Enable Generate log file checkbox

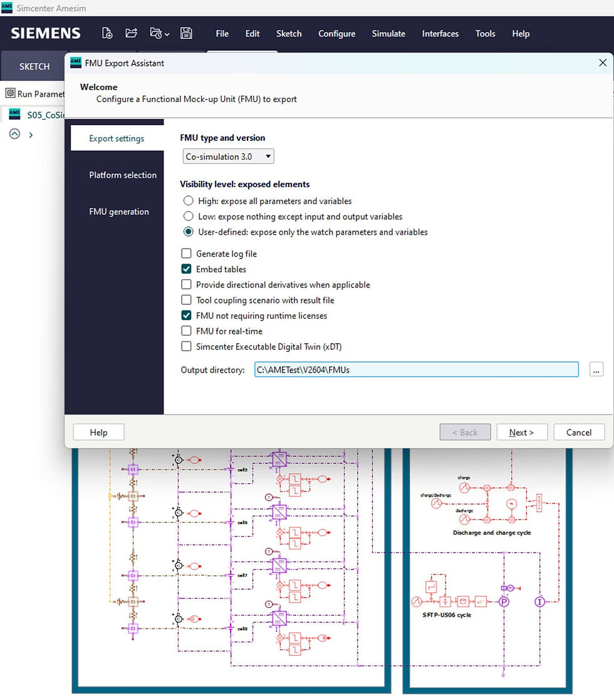click(186, 254)
